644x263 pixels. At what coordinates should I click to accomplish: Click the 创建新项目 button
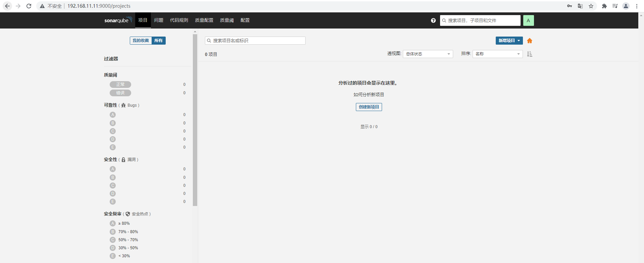pos(369,107)
